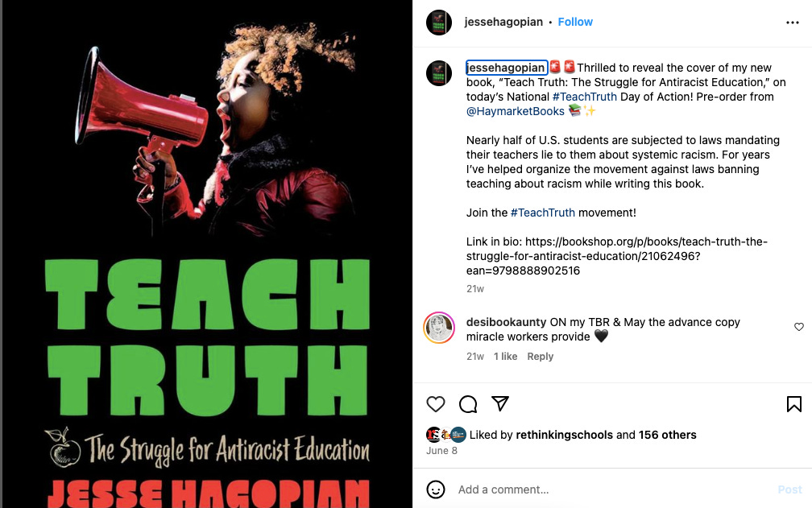Click jessehagopian's profile picture in the header
The height and width of the screenshot is (508, 812).
[438, 23]
